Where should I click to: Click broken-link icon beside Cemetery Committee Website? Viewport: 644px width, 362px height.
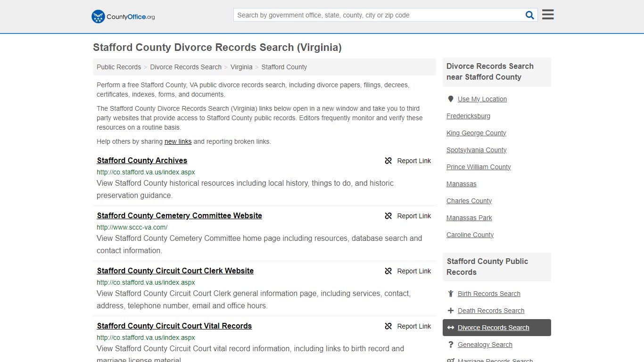[x=388, y=216]
